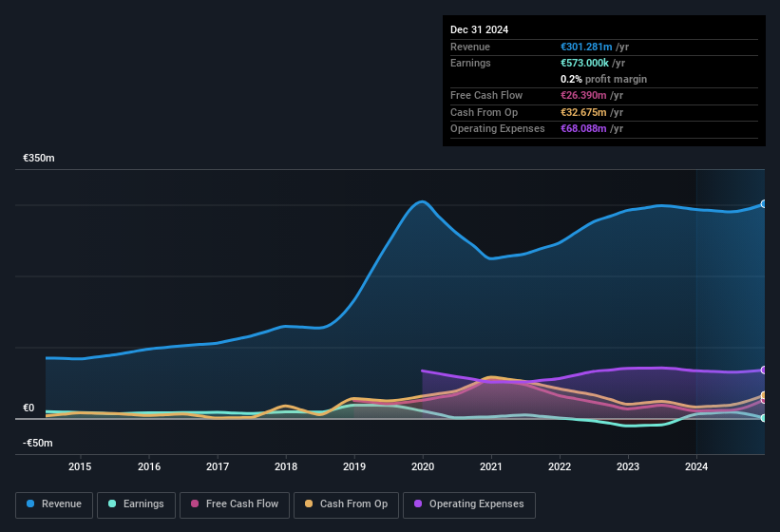Select 2020 on the year axis
Image resolution: width=780 pixels, height=532 pixels.
tap(423, 466)
